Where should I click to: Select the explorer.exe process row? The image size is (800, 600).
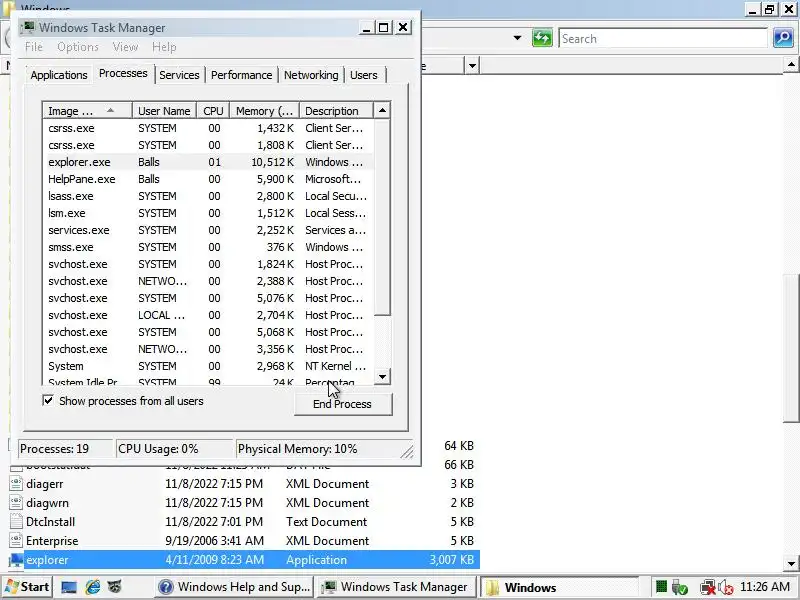tap(208, 162)
